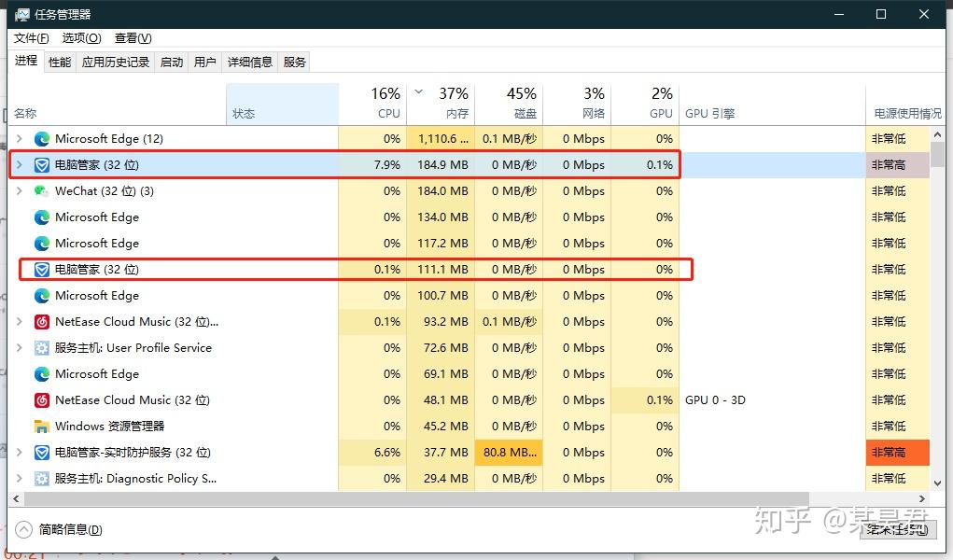The width and height of the screenshot is (953, 560).
Task: Expand 服务主机: Diagnostic Policy S... row
Action: [x=20, y=479]
